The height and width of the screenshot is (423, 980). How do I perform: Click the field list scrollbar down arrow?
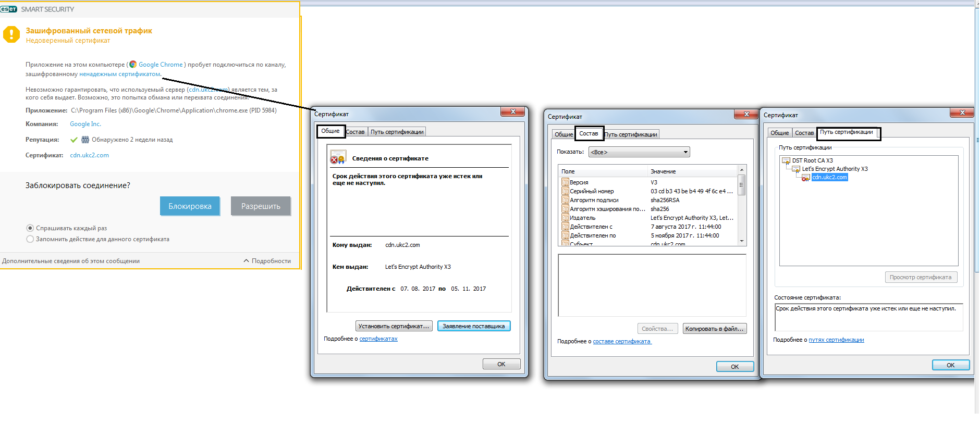(742, 241)
